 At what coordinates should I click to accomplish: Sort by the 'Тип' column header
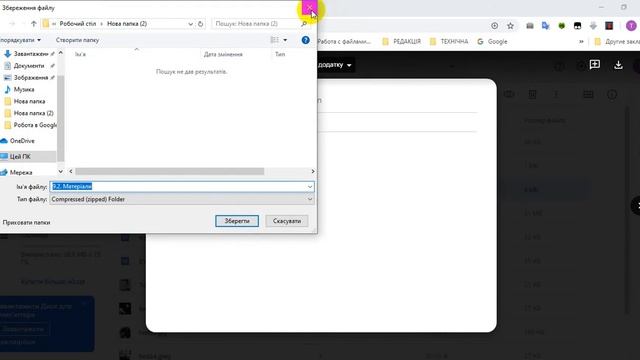[x=280, y=54]
